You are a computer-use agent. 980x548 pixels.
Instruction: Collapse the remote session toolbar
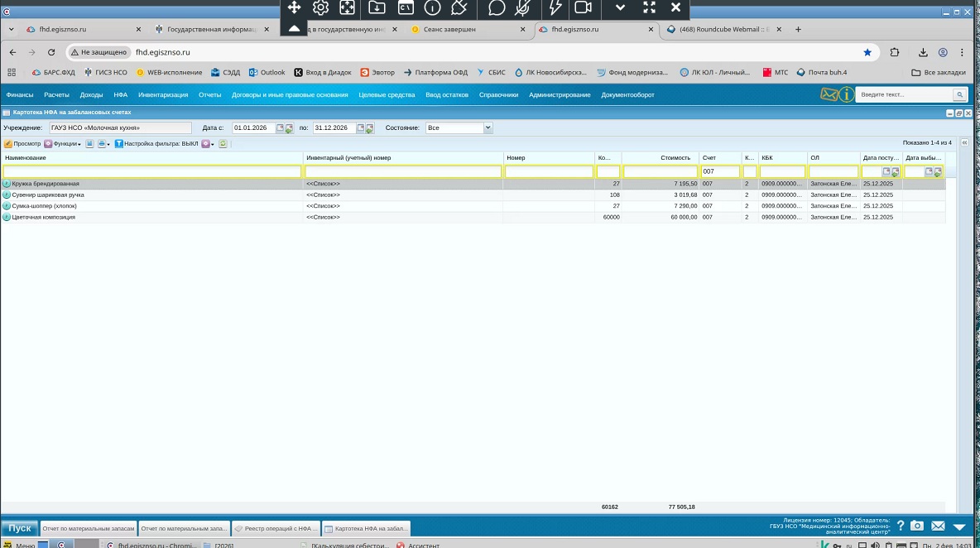294,28
